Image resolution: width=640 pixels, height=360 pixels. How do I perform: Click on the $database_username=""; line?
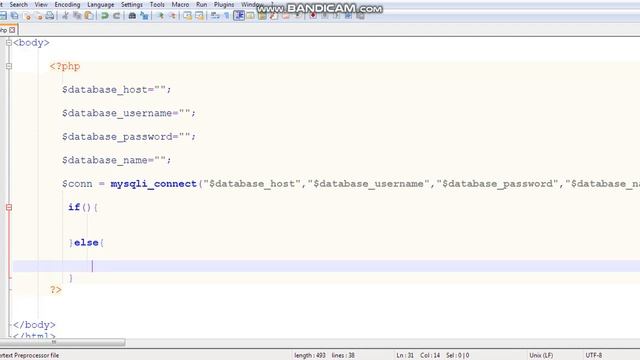pos(129,113)
